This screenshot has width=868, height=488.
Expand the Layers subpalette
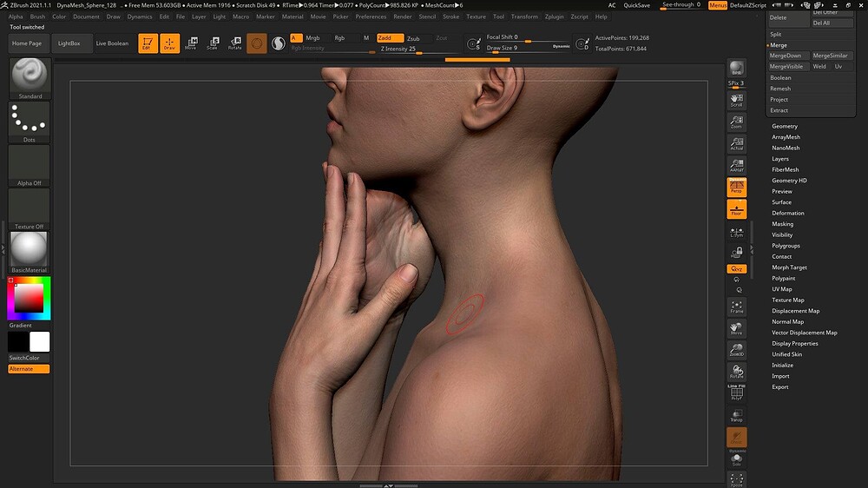780,159
